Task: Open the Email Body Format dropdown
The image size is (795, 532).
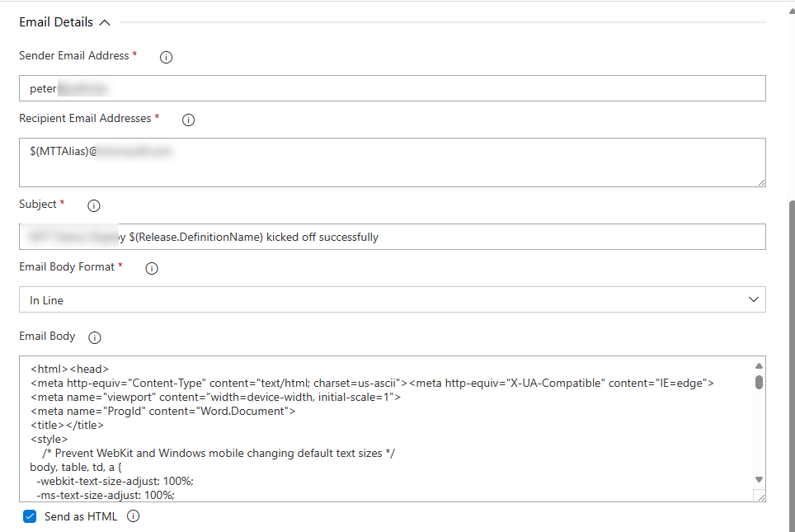Action: point(752,299)
